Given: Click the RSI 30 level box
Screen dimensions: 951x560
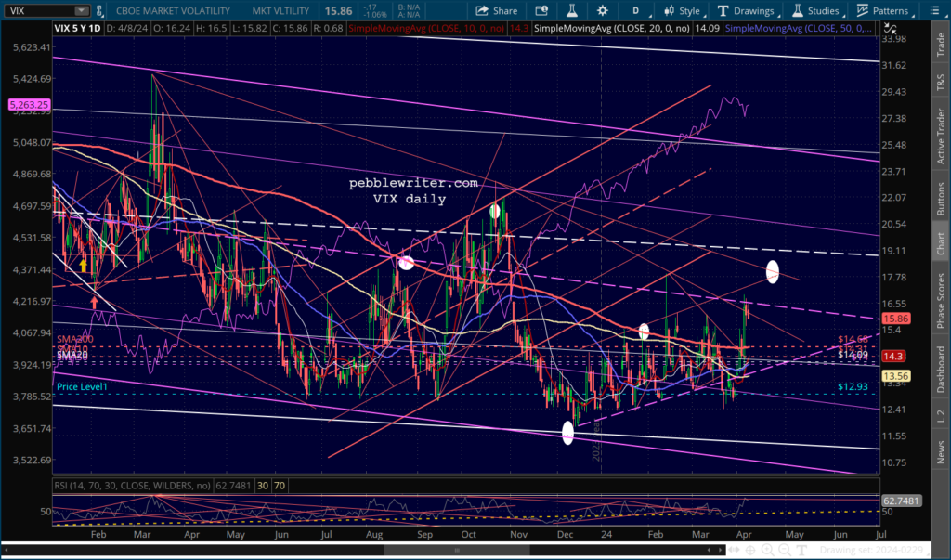Looking at the screenshot, I should (x=263, y=486).
